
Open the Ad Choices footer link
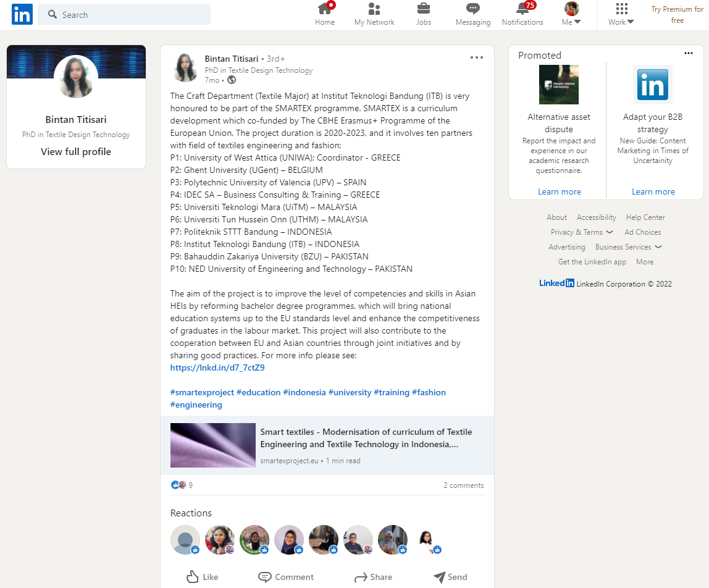point(642,232)
